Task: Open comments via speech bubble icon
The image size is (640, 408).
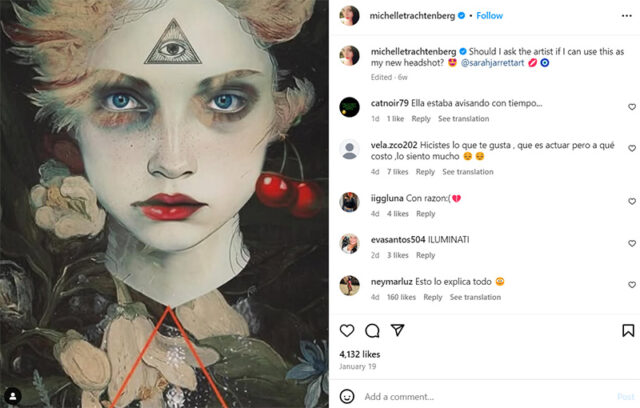Action: click(372, 330)
